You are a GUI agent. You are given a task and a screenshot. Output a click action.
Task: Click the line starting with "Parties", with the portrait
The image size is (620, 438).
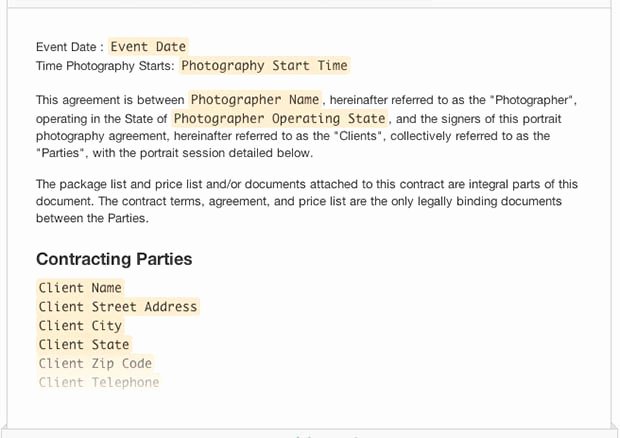coord(174,153)
